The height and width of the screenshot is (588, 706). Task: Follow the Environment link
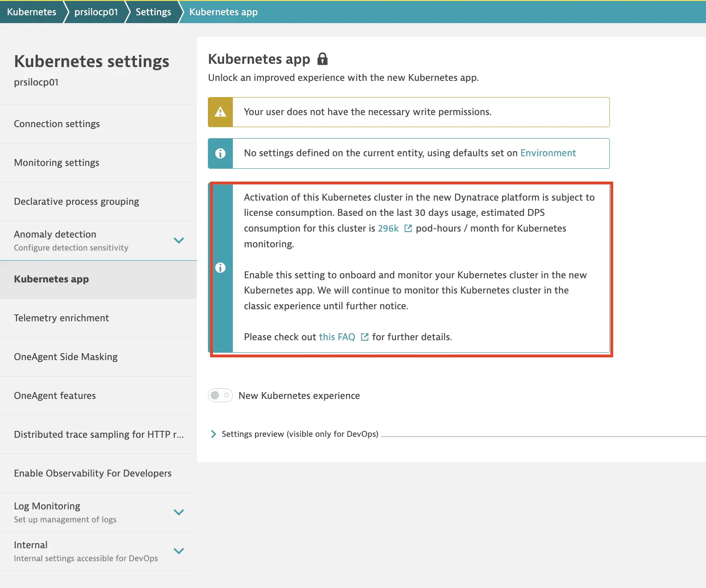tap(548, 153)
